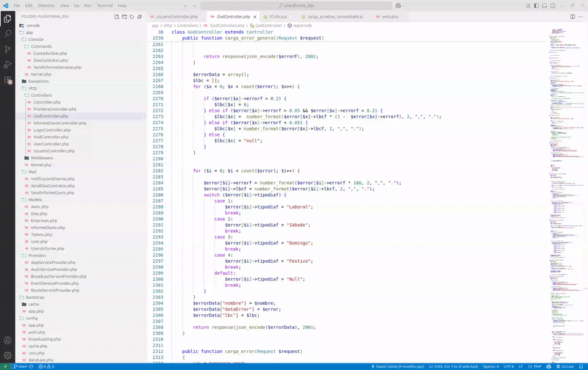Switch to the UsuarioController.php tab
Screen dimensions: 588x370
(177, 16)
